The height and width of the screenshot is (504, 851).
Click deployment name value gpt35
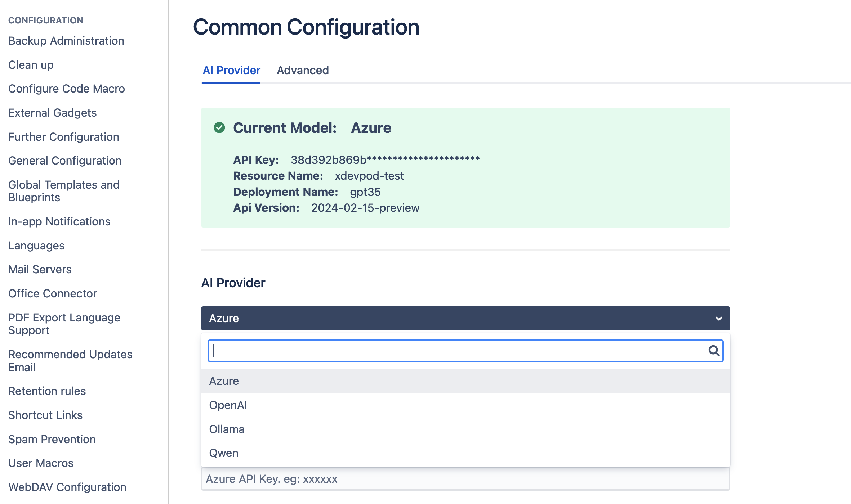[x=365, y=192]
